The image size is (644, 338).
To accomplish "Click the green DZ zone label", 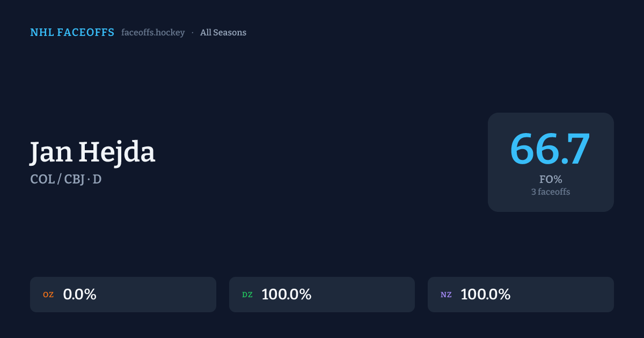I will pos(247,295).
